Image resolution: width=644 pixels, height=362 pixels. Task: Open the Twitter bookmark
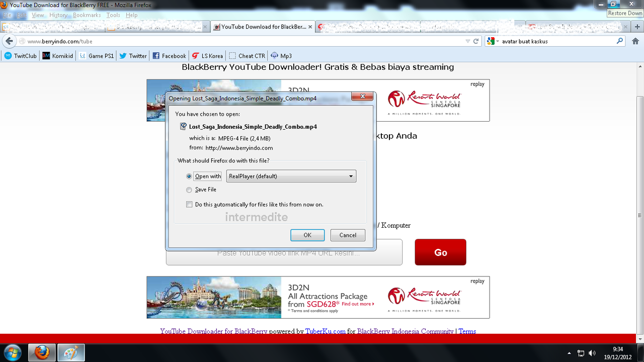pos(133,56)
